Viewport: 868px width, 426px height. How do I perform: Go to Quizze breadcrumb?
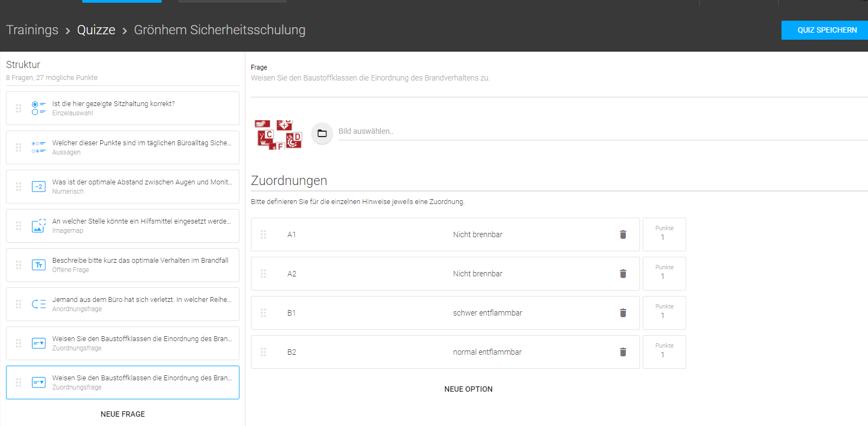(x=96, y=30)
